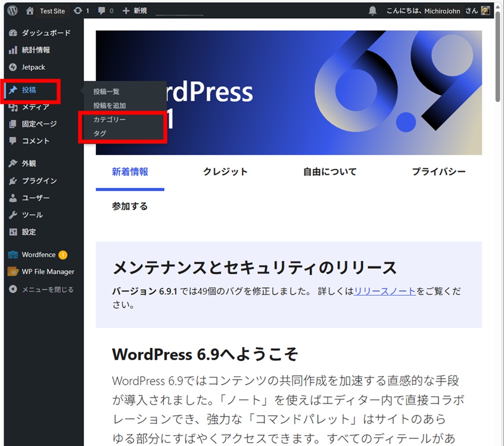The image size is (504, 446).
Task: Click the comments bubble icon in admin bar
Action: [x=102, y=10]
